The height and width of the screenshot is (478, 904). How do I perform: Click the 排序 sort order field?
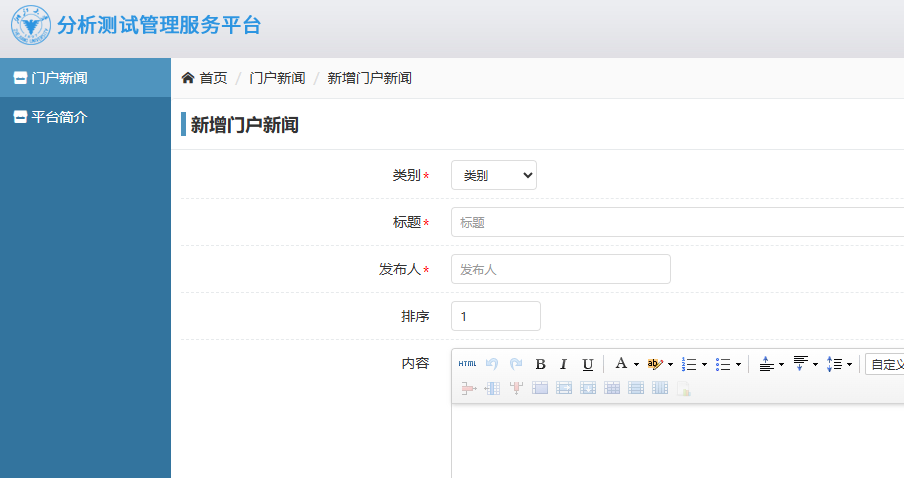pyautogui.click(x=496, y=316)
